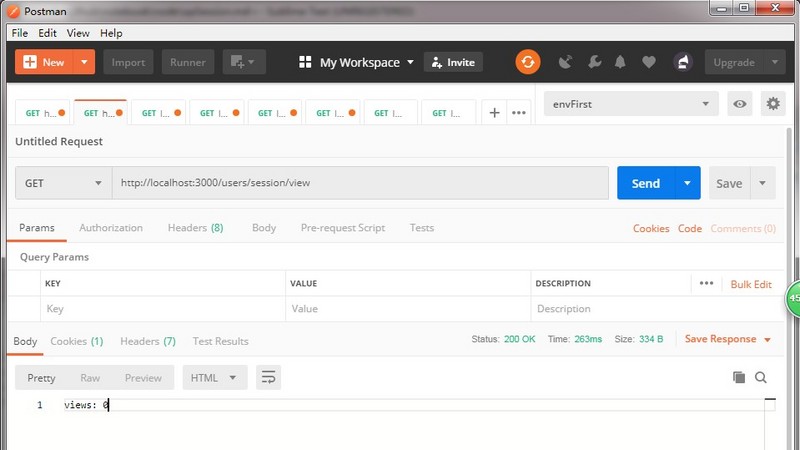The image size is (800, 450).
Task: Switch to the request Body tab
Action: tap(264, 228)
